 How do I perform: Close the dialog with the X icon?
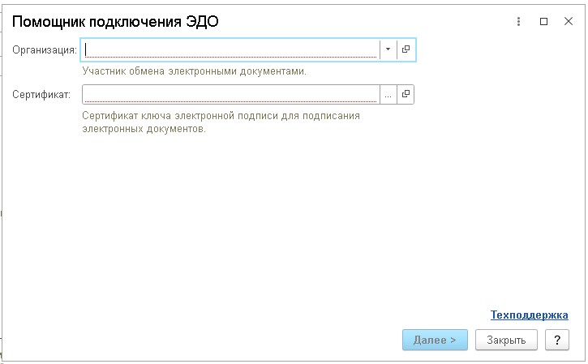pyautogui.click(x=569, y=21)
